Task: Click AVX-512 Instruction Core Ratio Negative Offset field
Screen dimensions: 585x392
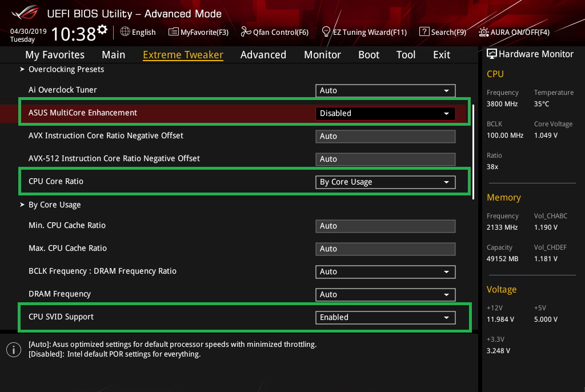Action: point(386,159)
